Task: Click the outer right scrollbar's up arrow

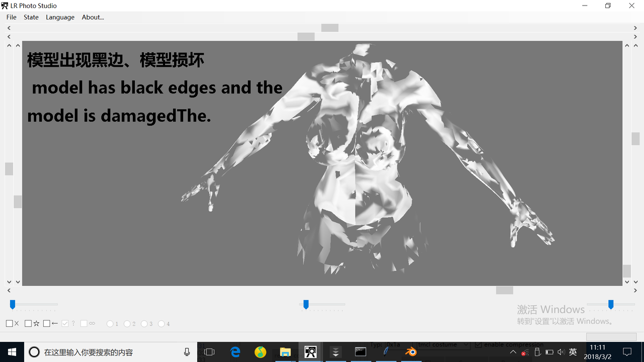Action: click(635, 45)
